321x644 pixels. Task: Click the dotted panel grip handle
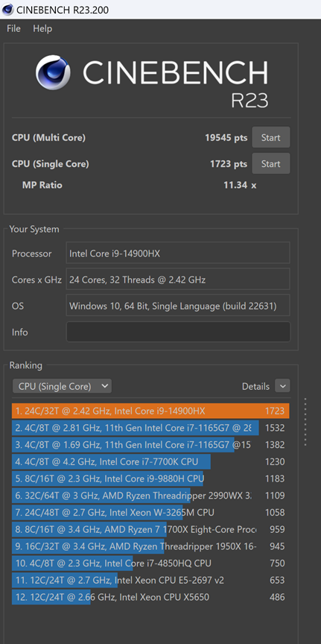305,421
